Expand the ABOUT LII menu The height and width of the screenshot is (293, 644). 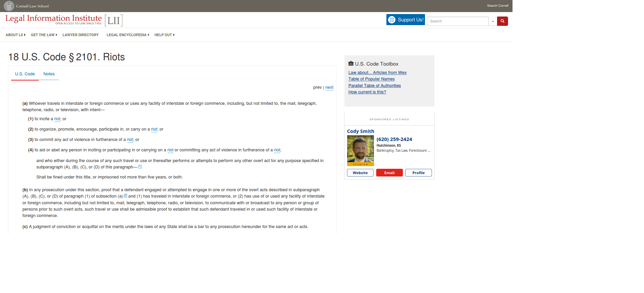[x=15, y=35]
